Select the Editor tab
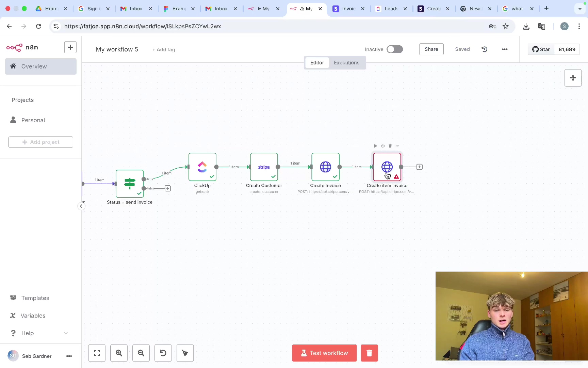This screenshot has width=588, height=368. (317, 63)
